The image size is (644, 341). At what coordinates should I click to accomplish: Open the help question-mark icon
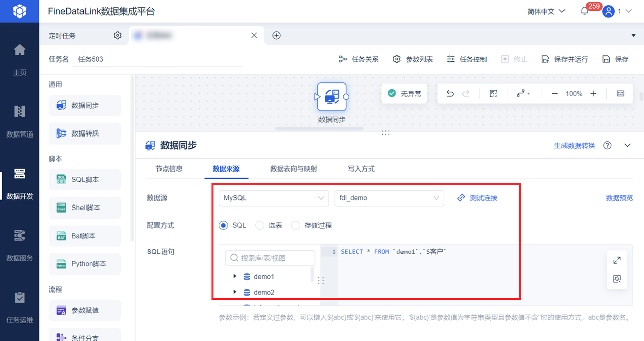click(x=608, y=145)
